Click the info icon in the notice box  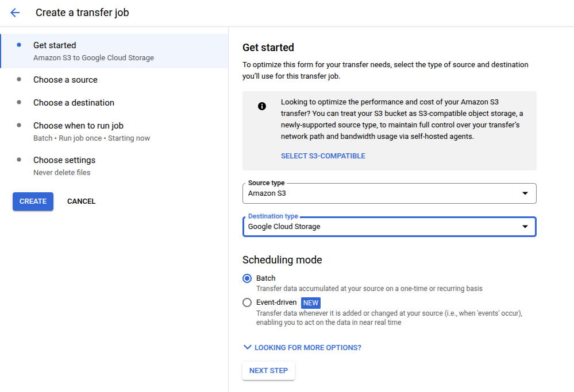[262, 106]
